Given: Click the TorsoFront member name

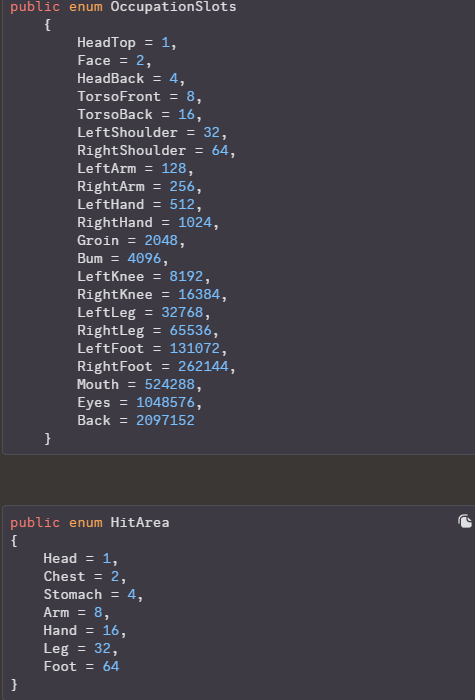Looking at the screenshot, I should (119, 96).
